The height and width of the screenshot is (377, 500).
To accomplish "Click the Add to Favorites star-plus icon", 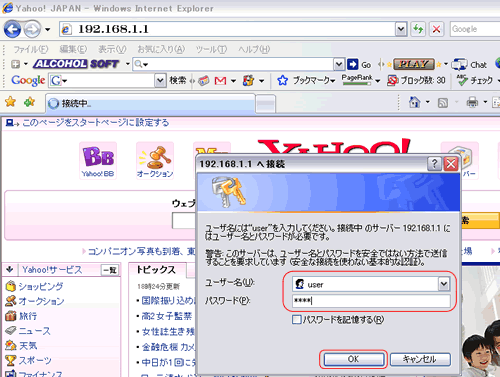I will (30, 102).
